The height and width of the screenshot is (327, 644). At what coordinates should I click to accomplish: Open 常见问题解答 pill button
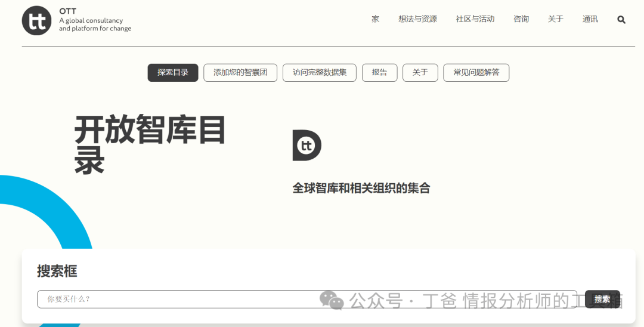[x=476, y=73]
